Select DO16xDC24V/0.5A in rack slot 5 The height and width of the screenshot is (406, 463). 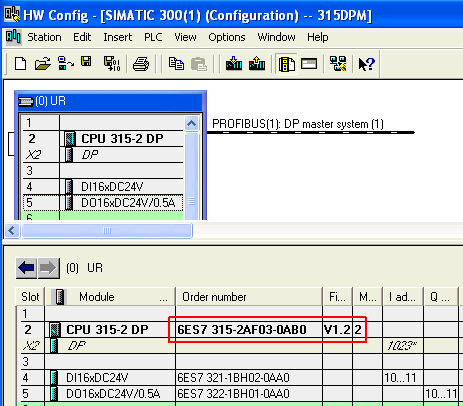pos(103,202)
